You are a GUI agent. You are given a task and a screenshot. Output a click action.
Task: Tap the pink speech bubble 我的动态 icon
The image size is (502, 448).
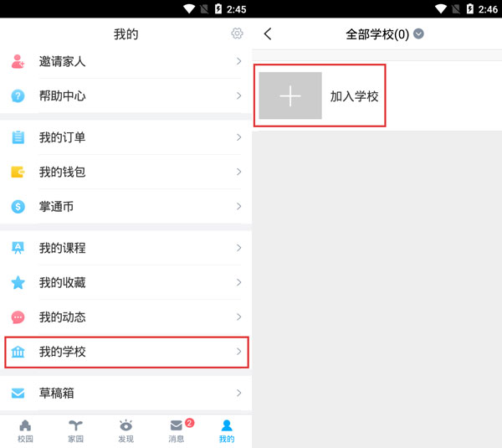click(18, 317)
